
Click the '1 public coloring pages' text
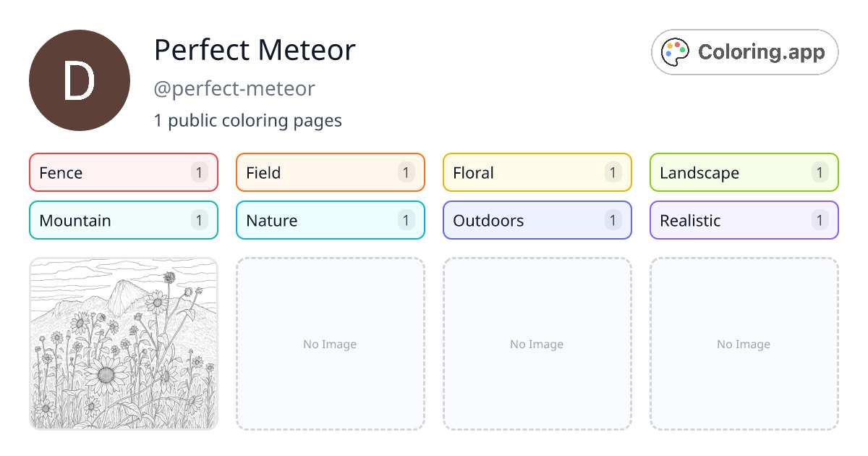point(248,120)
